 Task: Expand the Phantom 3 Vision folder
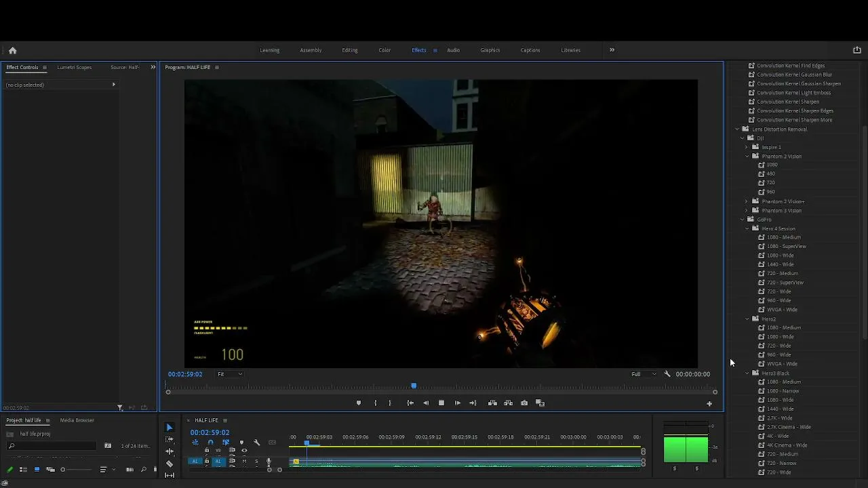coord(747,210)
